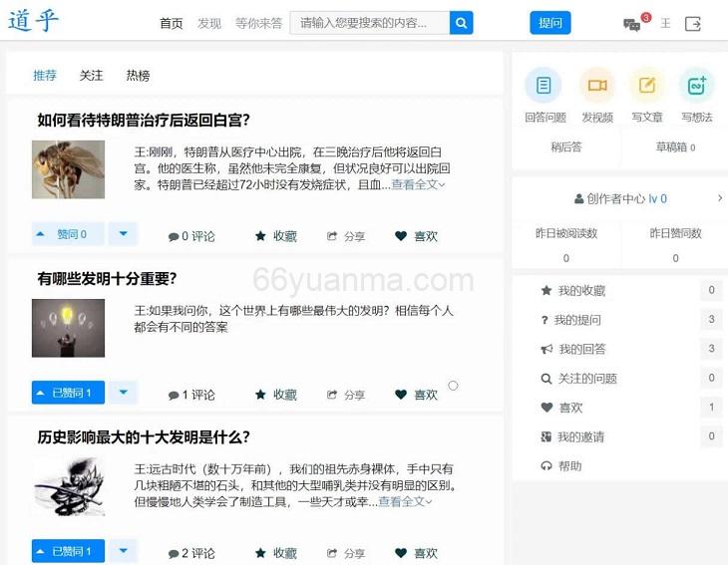Favorite the 有哪些发明十分重要 question
Screen dimensions: 728x565
(276, 395)
